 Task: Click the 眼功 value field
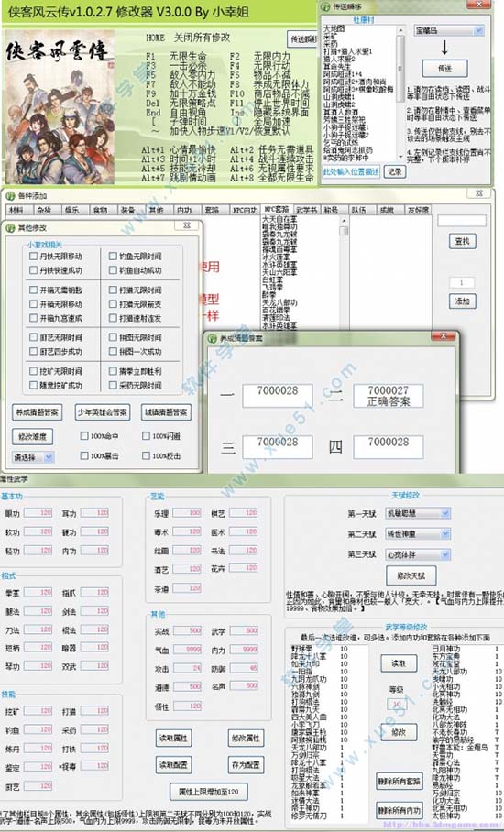pos(38,513)
